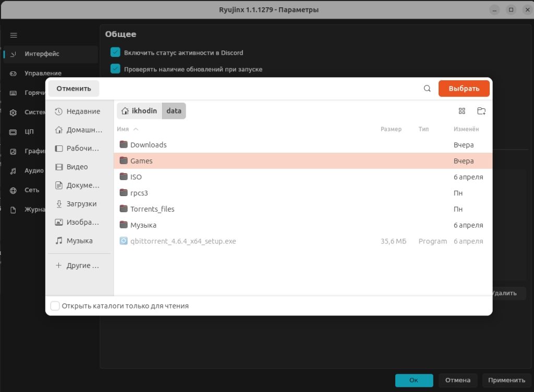
Task: Click the Ок button in settings
Action: (x=414, y=380)
